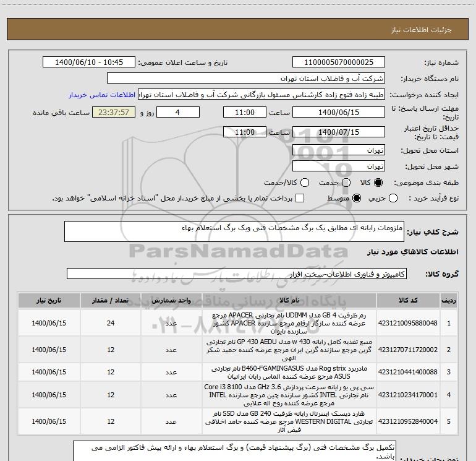
Task: Click the APACER 4 GB UDIMM RAM item name
Action: (289, 323)
